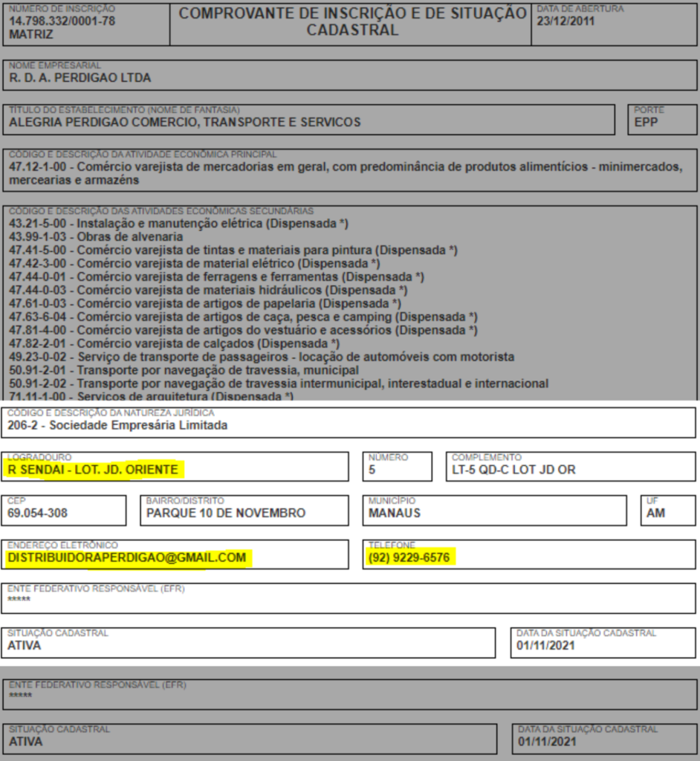The height and width of the screenshot is (761, 700).
Task: Click ATIVA status in the white highlighted section
Action: tap(25, 646)
